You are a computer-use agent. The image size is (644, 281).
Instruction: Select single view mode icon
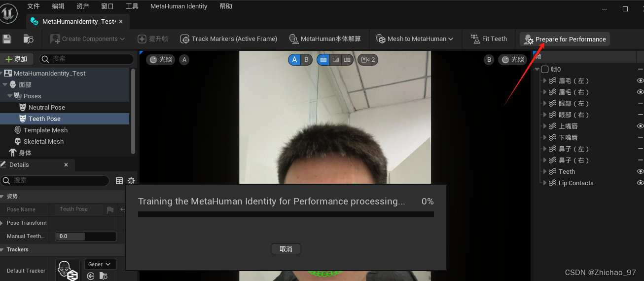click(323, 60)
